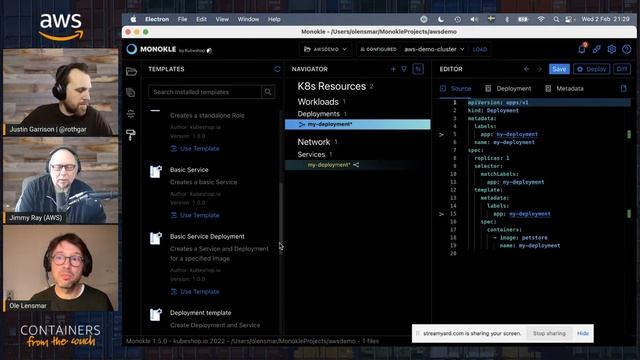Image resolution: width=640 pixels, height=360 pixels.
Task: Open the Navigator filter funnel icon
Action: click(404, 69)
